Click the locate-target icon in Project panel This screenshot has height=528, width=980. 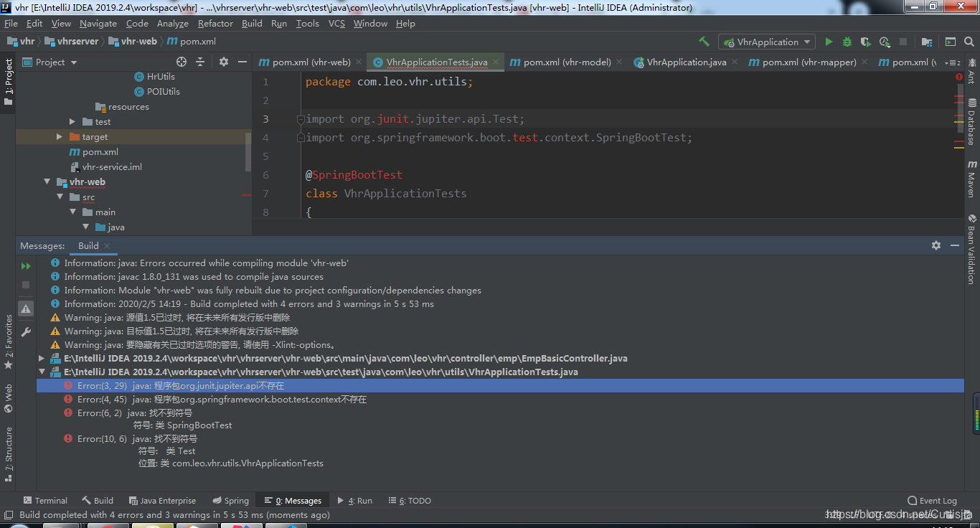182,62
